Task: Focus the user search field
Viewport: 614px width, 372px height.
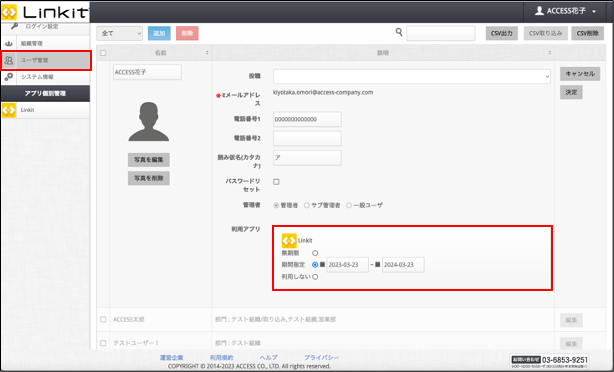Action: (x=441, y=33)
